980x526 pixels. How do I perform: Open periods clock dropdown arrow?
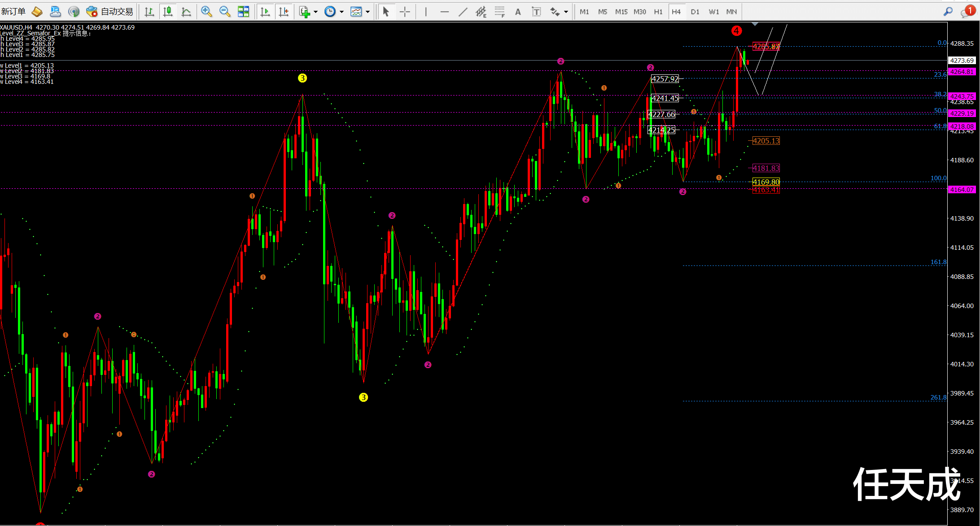(342, 12)
